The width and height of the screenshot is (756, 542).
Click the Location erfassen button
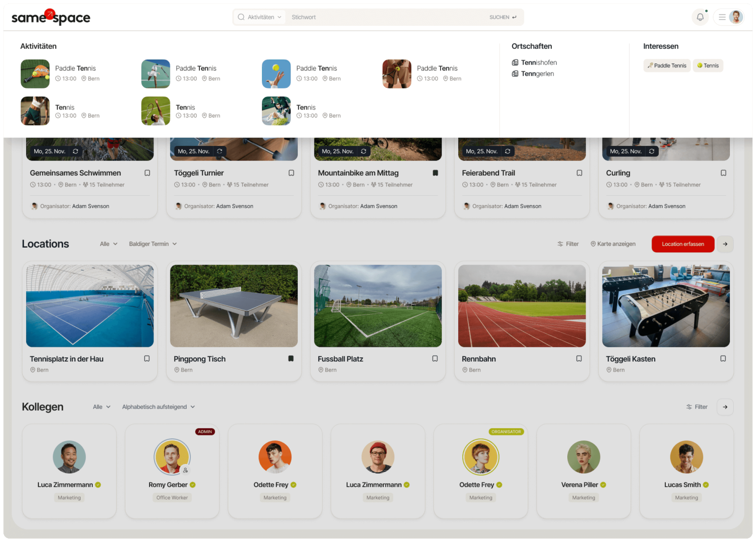pyautogui.click(x=683, y=244)
